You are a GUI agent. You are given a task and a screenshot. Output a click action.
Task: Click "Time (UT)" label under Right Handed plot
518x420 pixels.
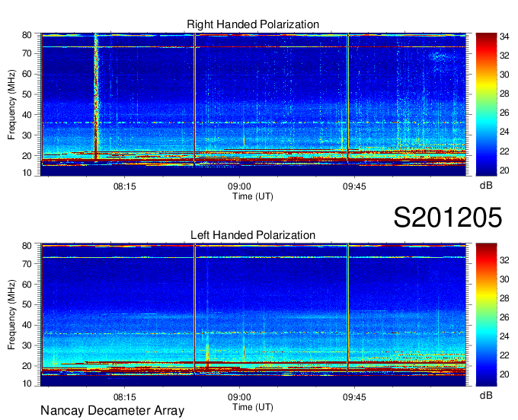click(x=253, y=196)
